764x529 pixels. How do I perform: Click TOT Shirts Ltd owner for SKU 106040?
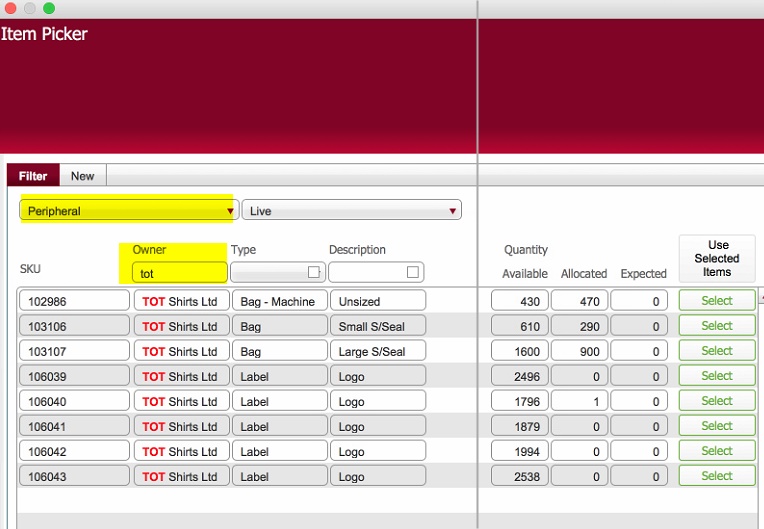pos(180,401)
